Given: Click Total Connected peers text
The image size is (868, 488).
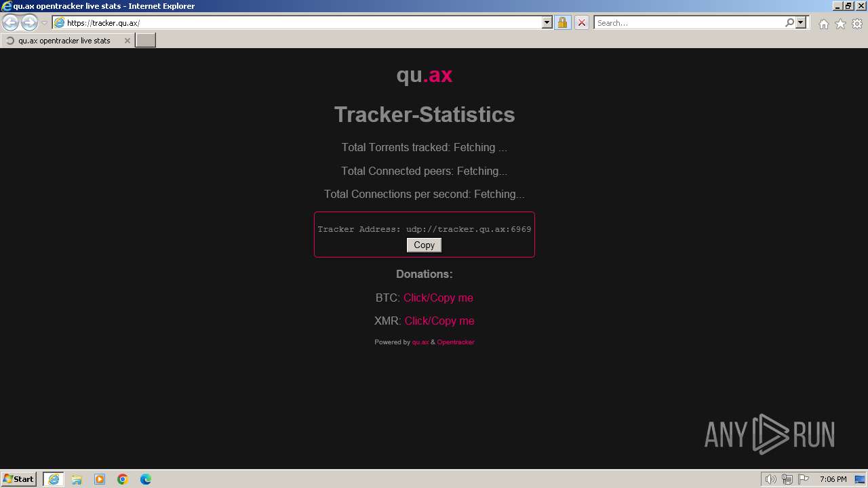Looking at the screenshot, I should tap(425, 171).
